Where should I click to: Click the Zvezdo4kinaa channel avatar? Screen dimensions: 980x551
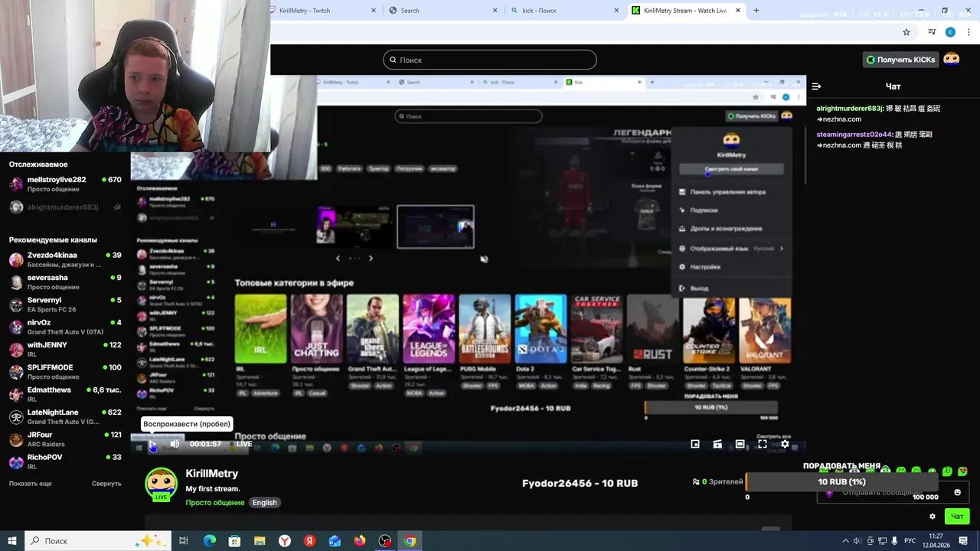coord(16,259)
